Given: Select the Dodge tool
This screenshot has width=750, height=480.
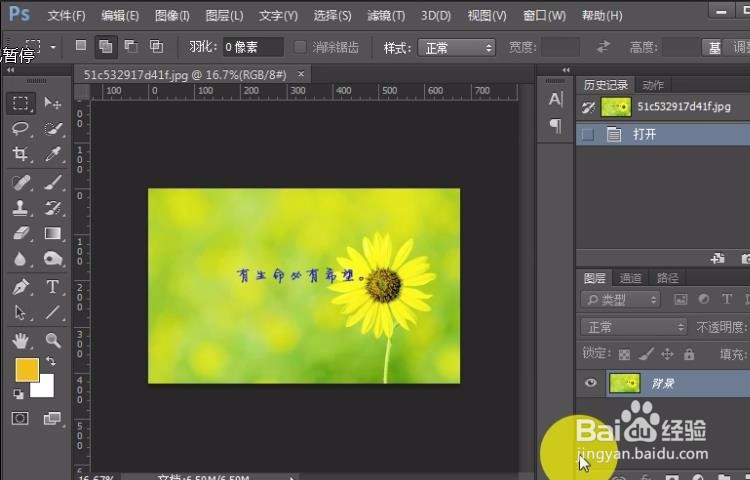Looking at the screenshot, I should 53,259.
